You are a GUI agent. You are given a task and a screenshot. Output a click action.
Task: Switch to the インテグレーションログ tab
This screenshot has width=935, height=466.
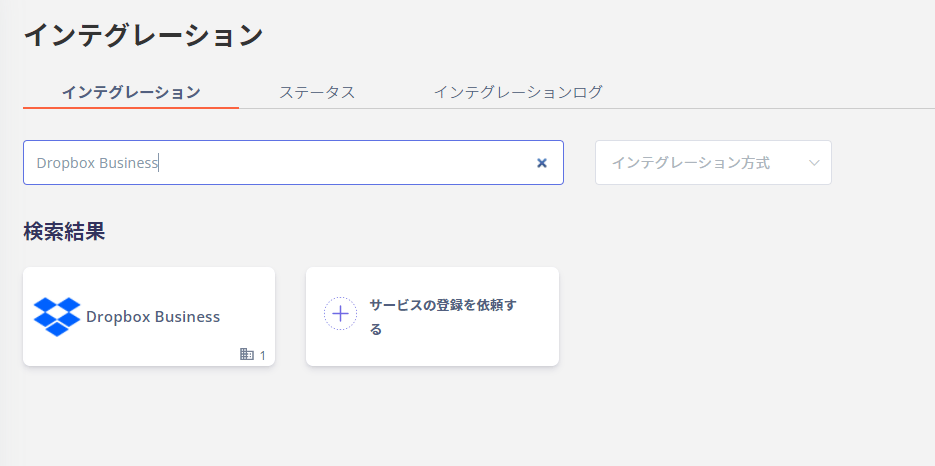pos(518,92)
